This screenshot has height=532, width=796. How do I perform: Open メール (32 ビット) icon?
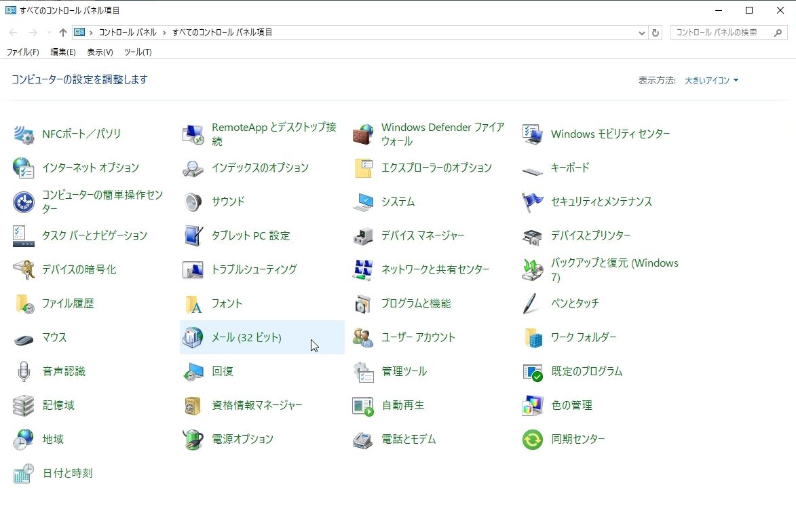pos(193,337)
